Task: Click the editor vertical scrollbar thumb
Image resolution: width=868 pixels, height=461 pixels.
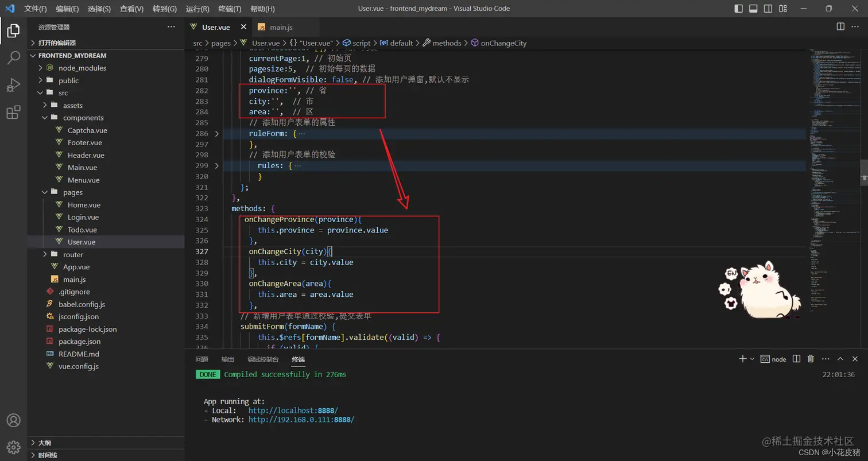Action: 864,172
